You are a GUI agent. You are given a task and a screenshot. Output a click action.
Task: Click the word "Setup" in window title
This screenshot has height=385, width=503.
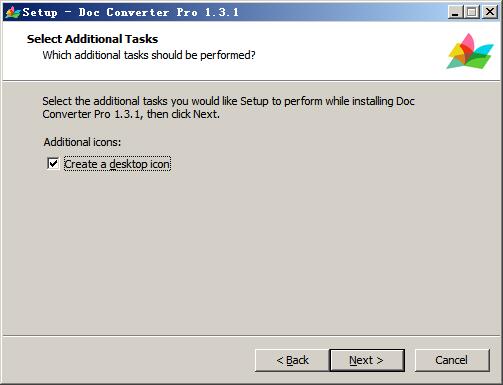point(40,13)
